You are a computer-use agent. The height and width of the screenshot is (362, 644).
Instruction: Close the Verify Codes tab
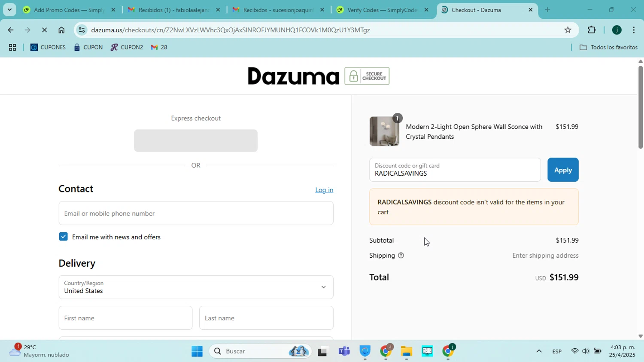point(426,9)
